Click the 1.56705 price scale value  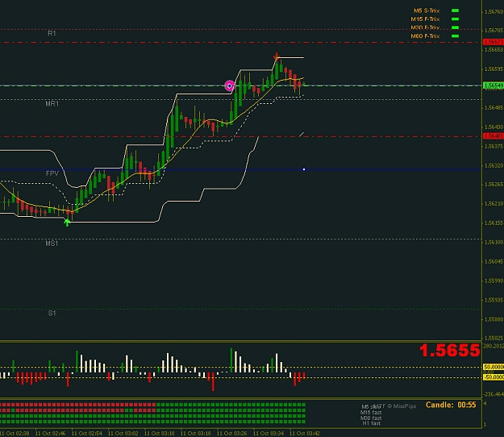tap(494, 30)
